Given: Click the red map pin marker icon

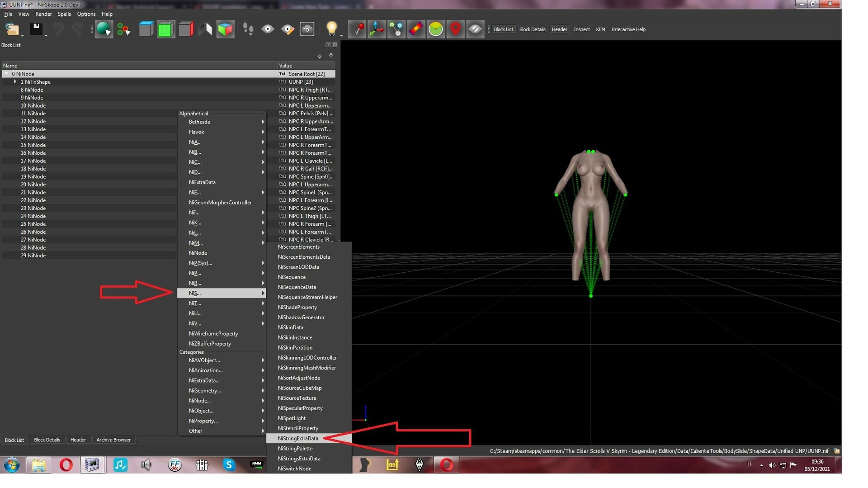Looking at the screenshot, I should click(x=455, y=29).
